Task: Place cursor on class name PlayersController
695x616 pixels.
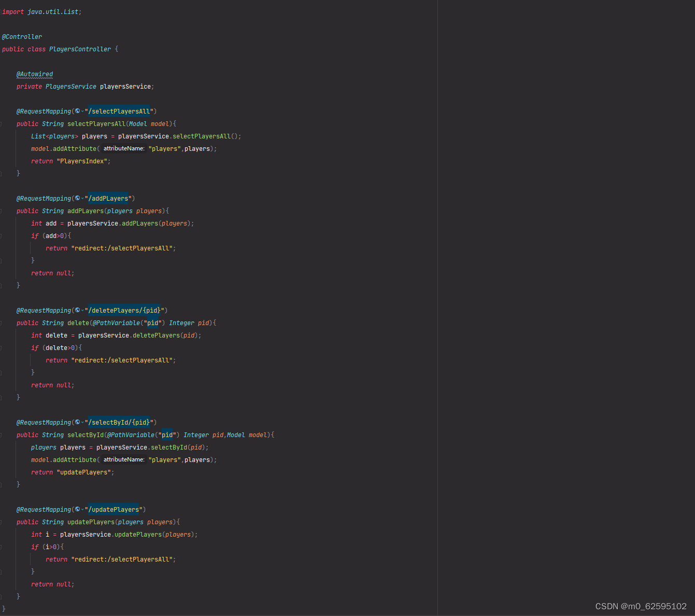Action: (x=80, y=49)
